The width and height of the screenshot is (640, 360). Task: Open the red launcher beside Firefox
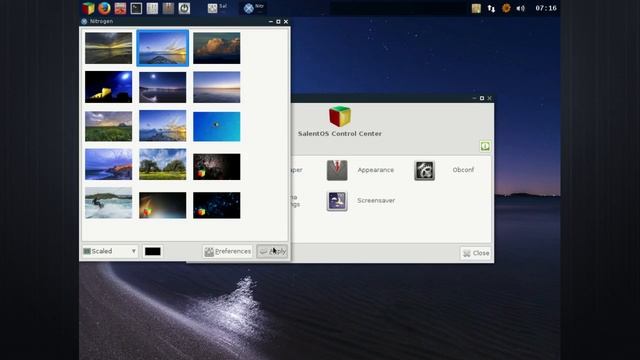120,8
